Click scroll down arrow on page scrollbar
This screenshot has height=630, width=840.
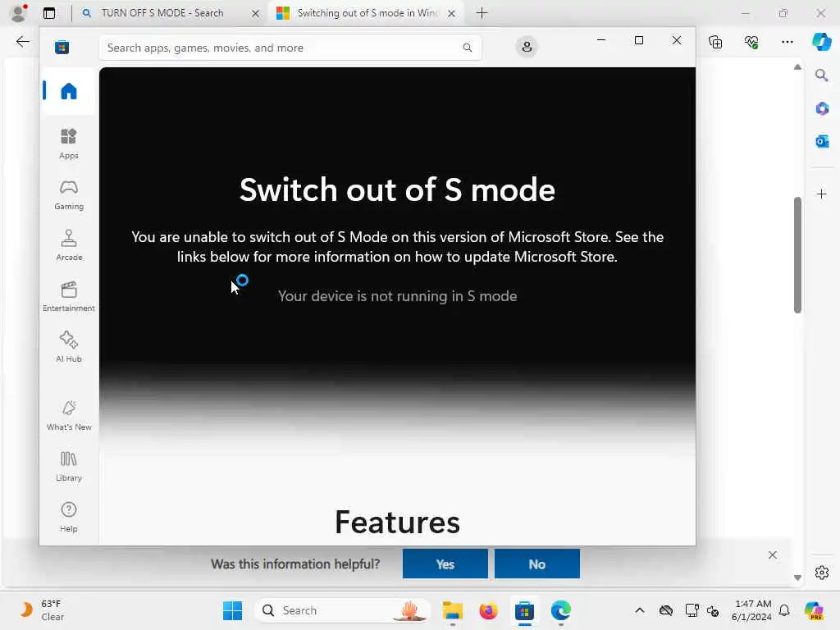coord(797,577)
